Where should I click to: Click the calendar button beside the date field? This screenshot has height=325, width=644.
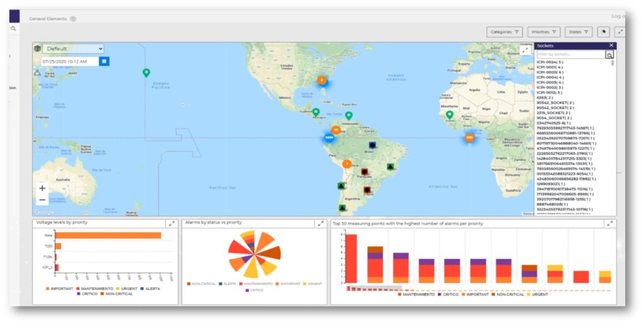[x=104, y=62]
